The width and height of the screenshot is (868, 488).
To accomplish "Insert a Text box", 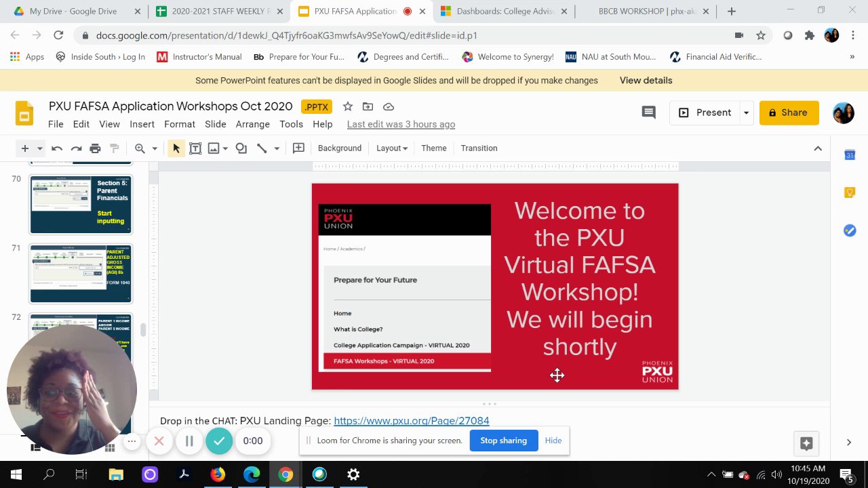I will pos(195,148).
